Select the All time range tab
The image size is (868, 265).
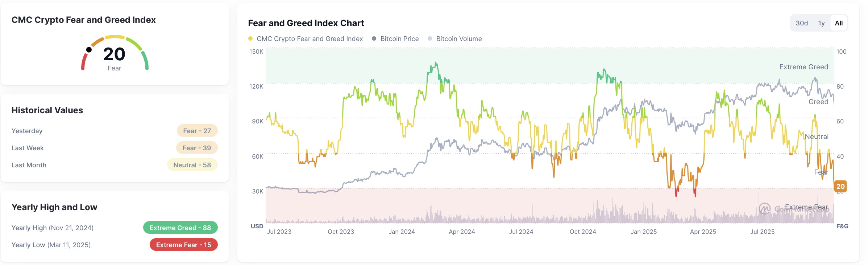point(839,23)
